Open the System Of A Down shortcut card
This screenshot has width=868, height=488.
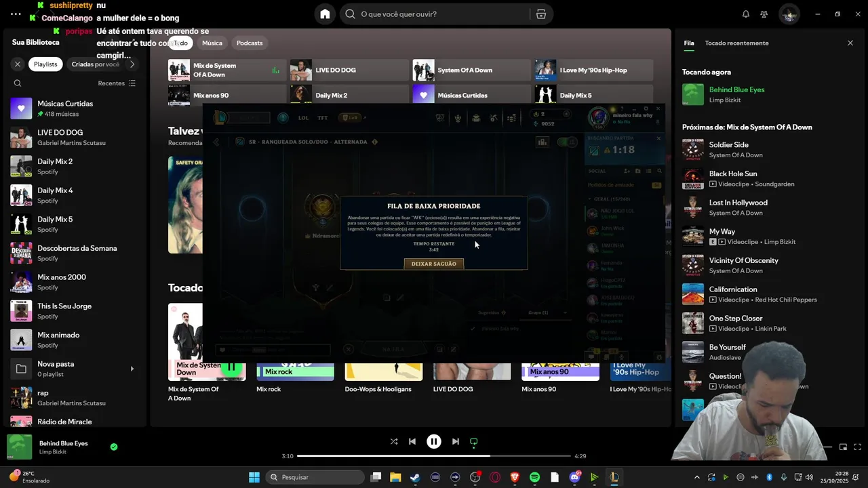[471, 70]
